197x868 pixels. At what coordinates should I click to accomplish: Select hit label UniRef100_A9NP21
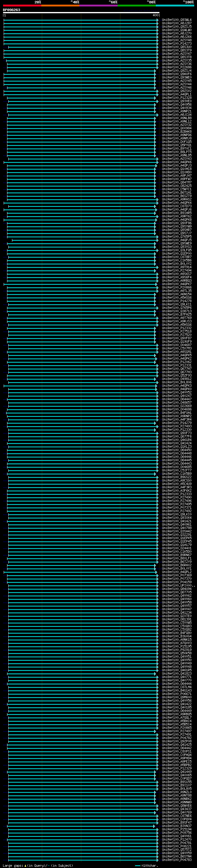click(177, 111)
